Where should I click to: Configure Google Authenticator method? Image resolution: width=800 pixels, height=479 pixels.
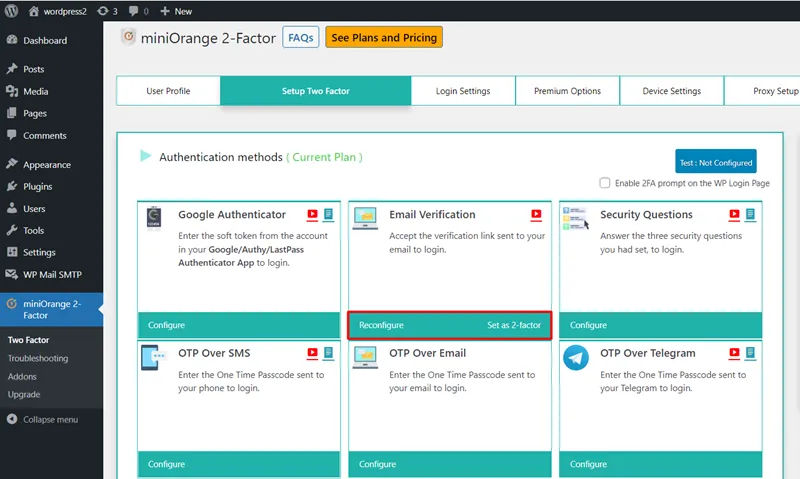(166, 325)
